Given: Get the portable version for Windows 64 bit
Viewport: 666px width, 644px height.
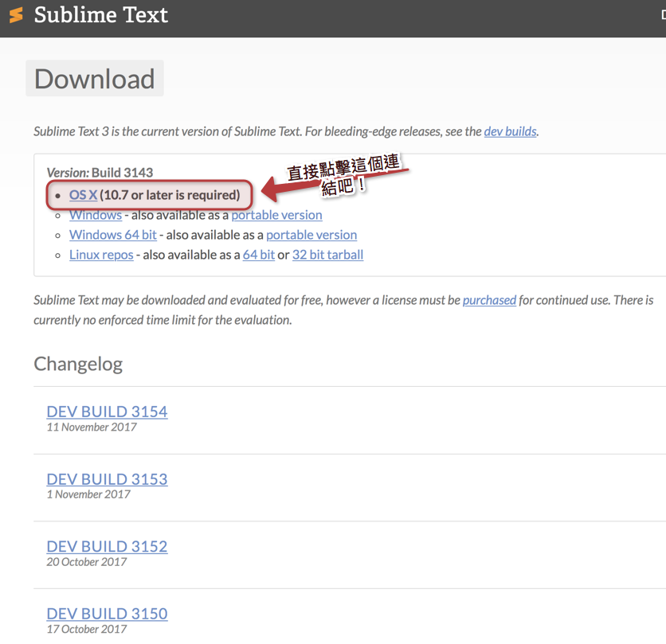Looking at the screenshot, I should 311,235.
